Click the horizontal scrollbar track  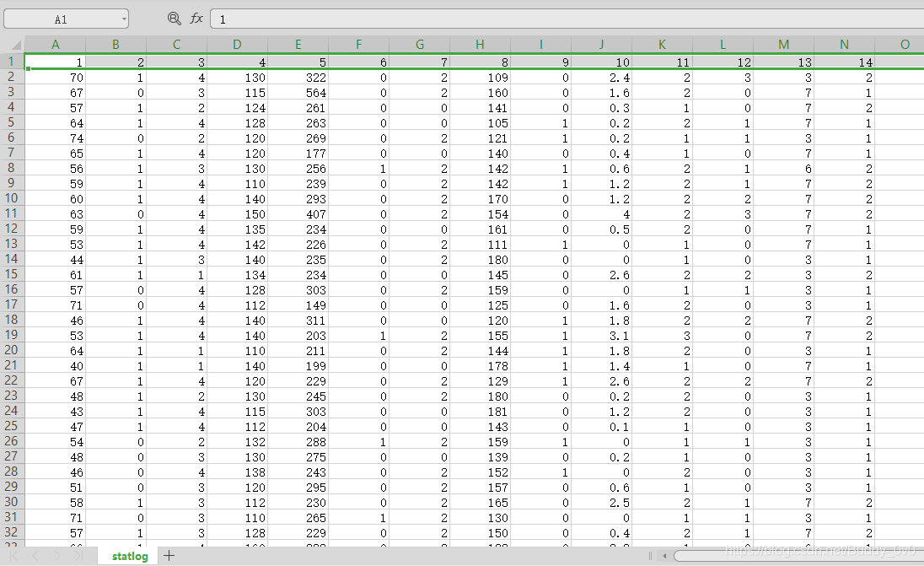(x=798, y=555)
